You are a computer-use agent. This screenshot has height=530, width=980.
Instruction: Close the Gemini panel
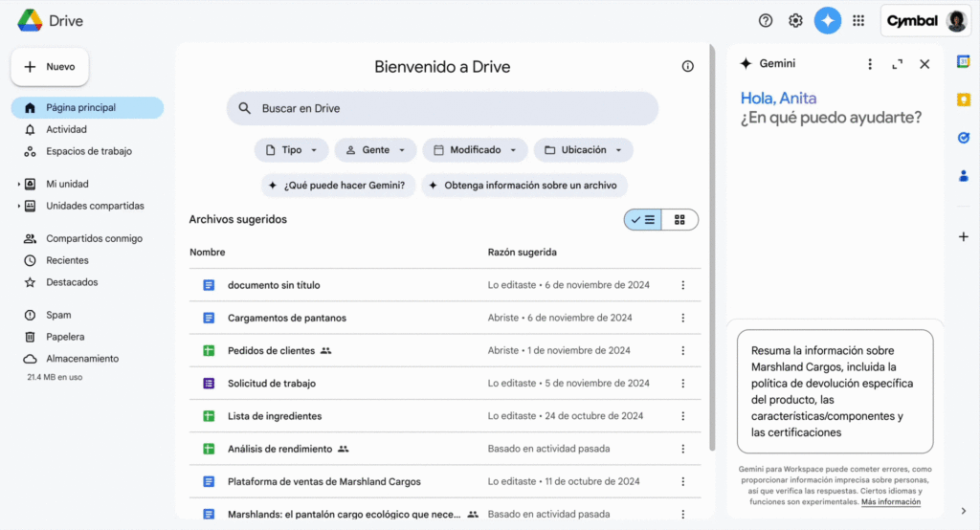[x=924, y=64]
